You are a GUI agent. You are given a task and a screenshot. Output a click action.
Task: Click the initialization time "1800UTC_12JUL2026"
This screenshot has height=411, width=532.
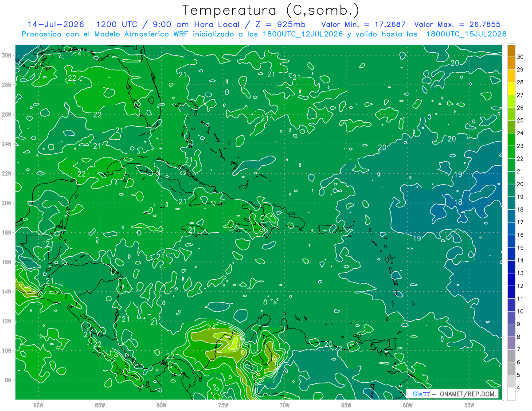pyautogui.click(x=301, y=34)
